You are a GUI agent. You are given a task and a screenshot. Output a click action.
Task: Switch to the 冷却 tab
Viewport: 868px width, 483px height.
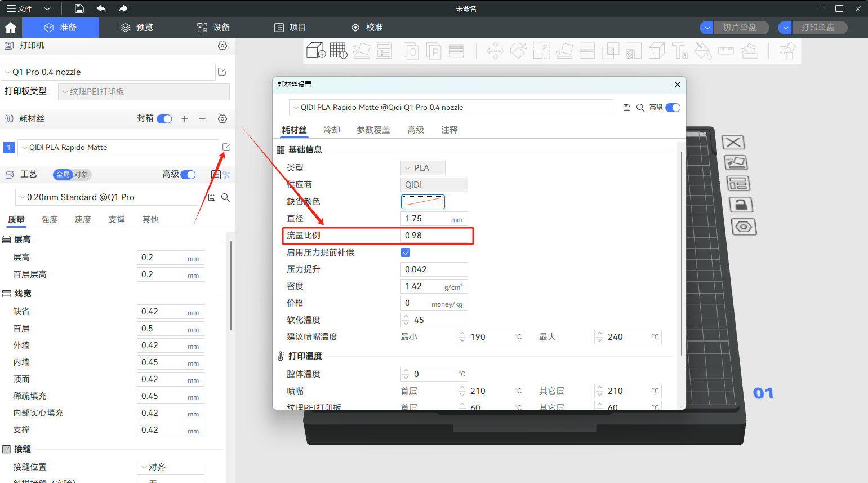tap(332, 130)
